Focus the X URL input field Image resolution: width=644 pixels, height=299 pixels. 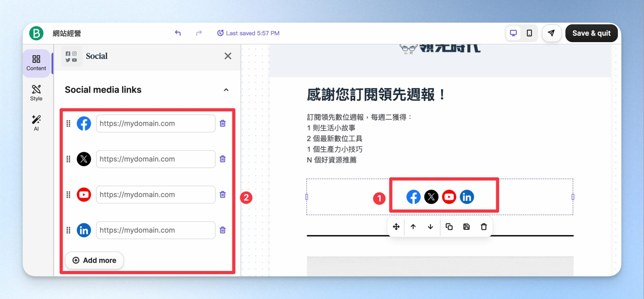156,159
